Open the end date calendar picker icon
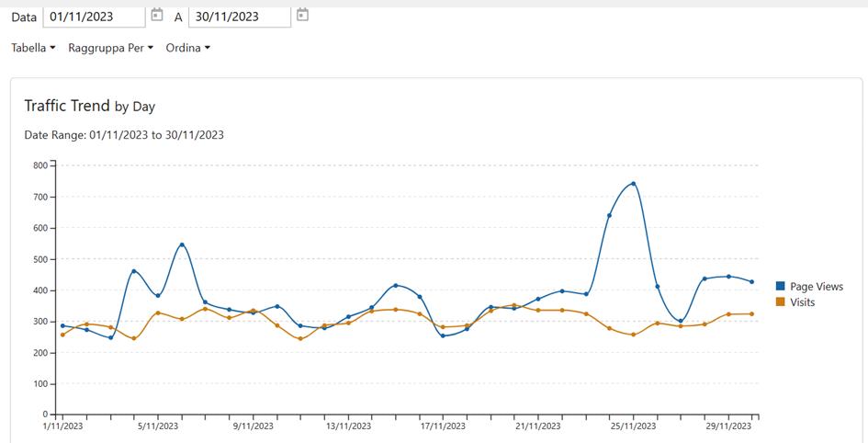868x443 pixels. 303,15
